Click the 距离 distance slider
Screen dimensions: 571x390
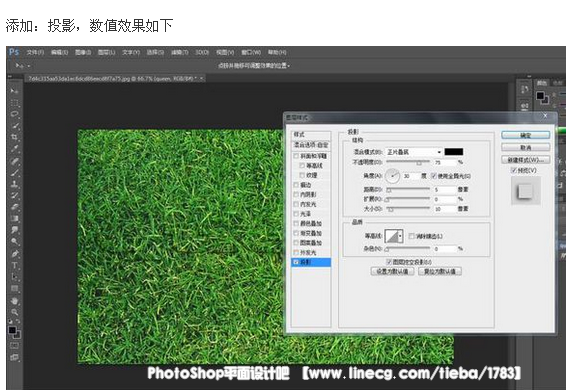point(408,189)
